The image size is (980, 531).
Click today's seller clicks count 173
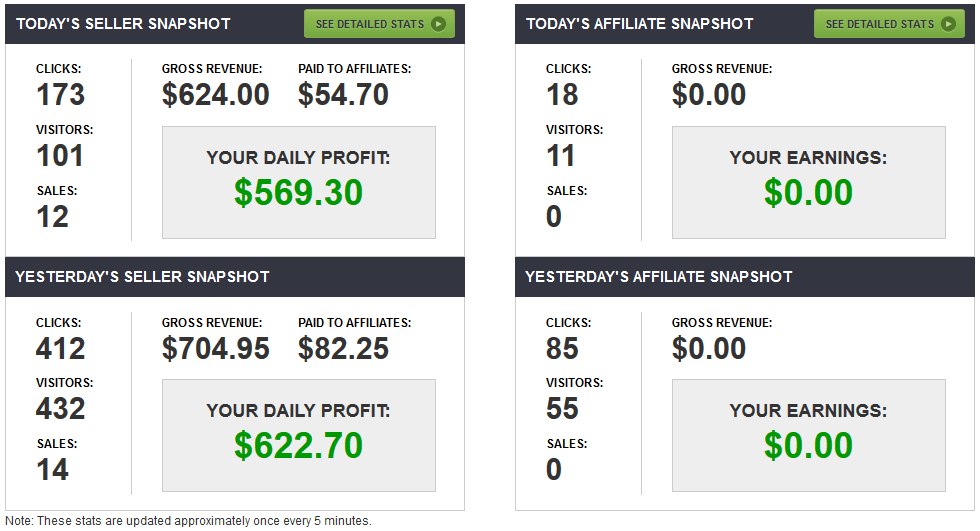(61, 95)
